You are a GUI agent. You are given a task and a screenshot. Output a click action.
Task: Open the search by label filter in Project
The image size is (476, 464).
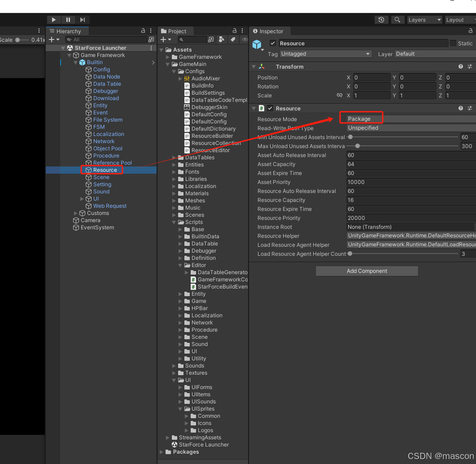pyautogui.click(x=233, y=39)
